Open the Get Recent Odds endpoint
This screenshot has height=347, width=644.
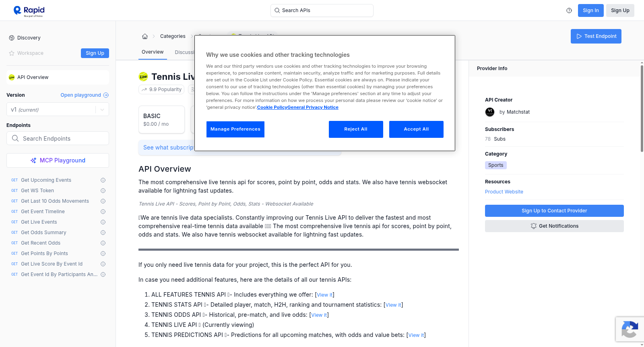point(41,243)
